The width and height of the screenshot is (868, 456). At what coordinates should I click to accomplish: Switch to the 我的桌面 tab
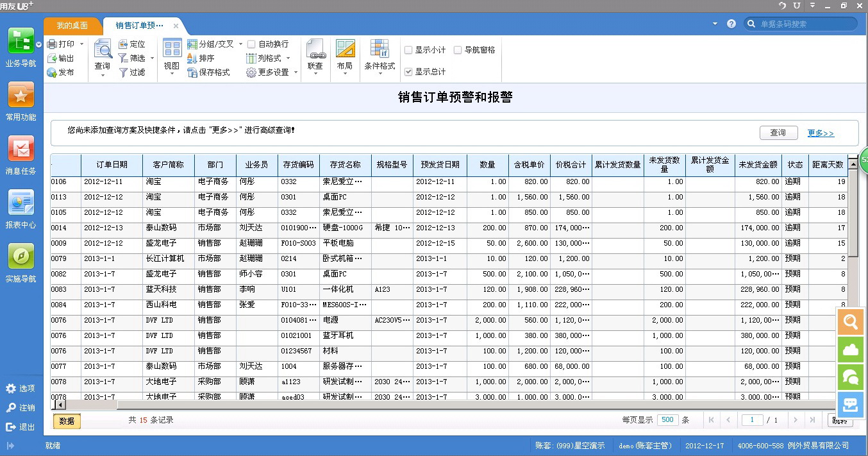pyautogui.click(x=72, y=26)
